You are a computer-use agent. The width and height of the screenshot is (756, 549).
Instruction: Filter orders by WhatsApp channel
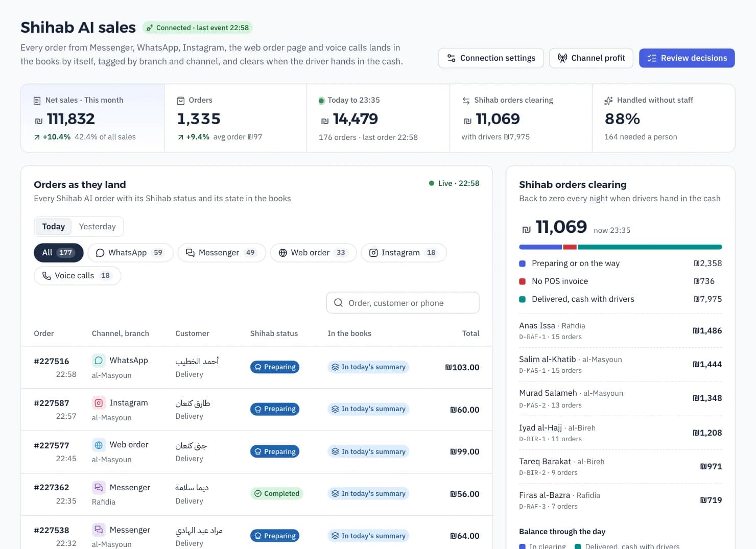click(x=130, y=253)
